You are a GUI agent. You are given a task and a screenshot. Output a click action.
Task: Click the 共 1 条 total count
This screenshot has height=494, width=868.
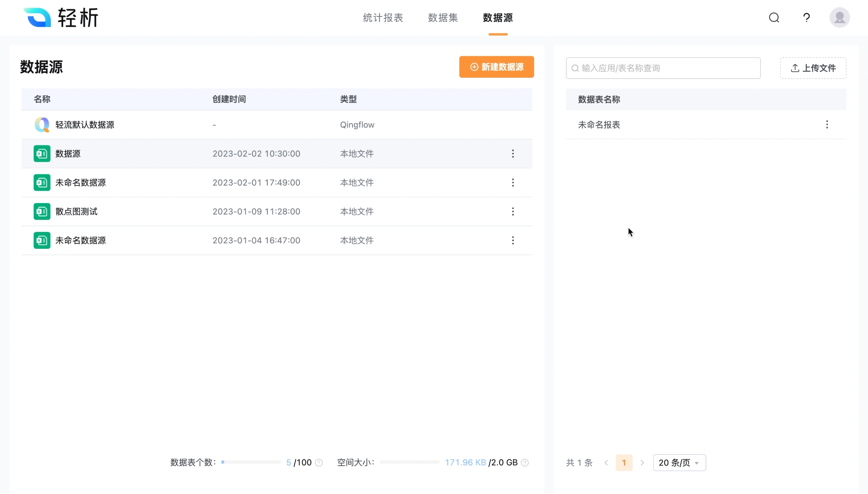pyautogui.click(x=579, y=463)
